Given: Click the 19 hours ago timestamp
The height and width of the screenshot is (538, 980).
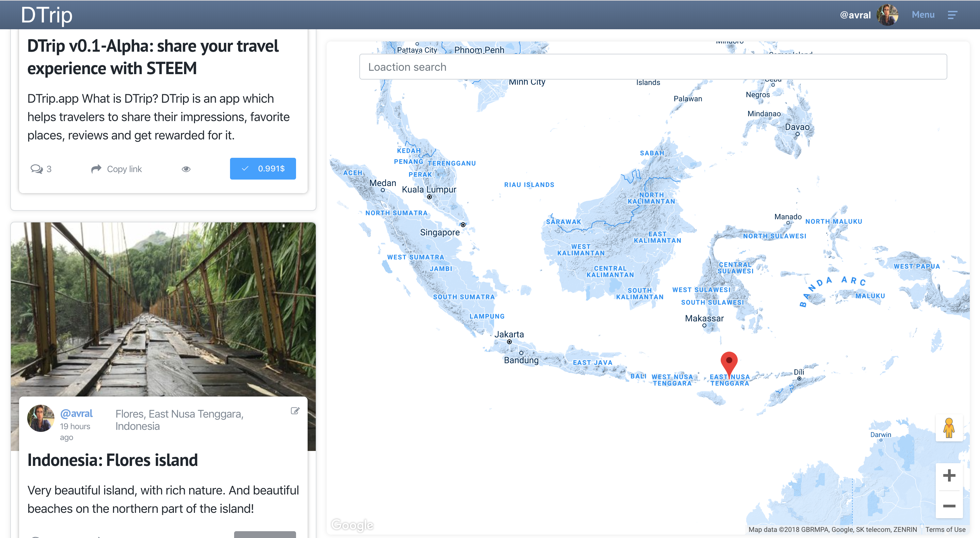Looking at the screenshot, I should [x=75, y=432].
